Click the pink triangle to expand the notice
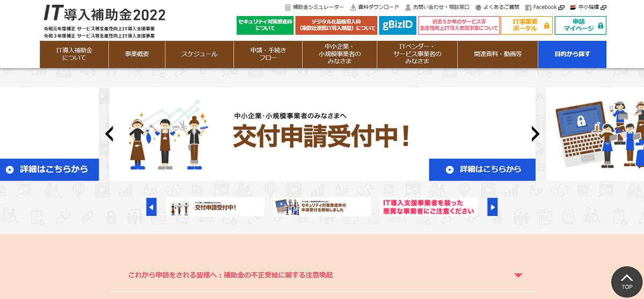This screenshot has height=299, width=644. 518,275
